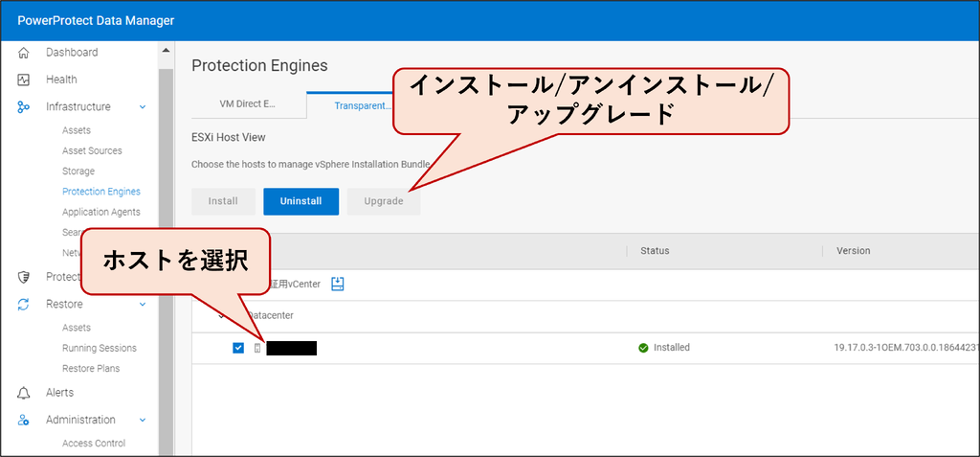Click the Datacenter tree row
The height and width of the screenshot is (457, 980).
point(583,316)
